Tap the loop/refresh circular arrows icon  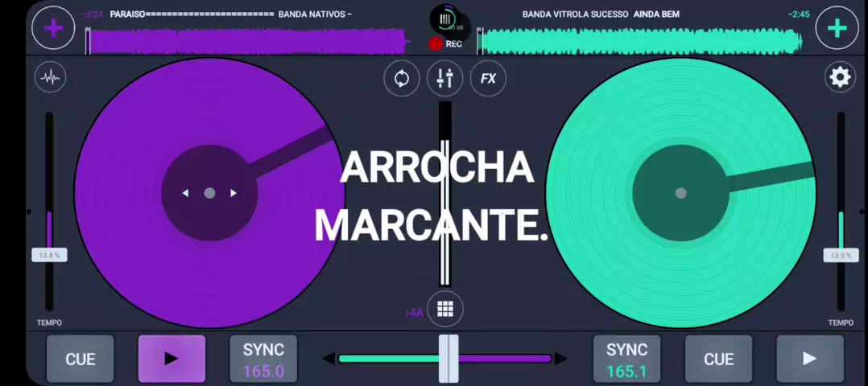click(x=401, y=78)
